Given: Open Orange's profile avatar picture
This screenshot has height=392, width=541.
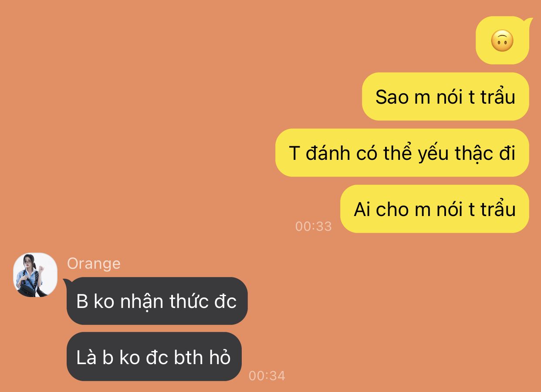Looking at the screenshot, I should coord(35,275).
